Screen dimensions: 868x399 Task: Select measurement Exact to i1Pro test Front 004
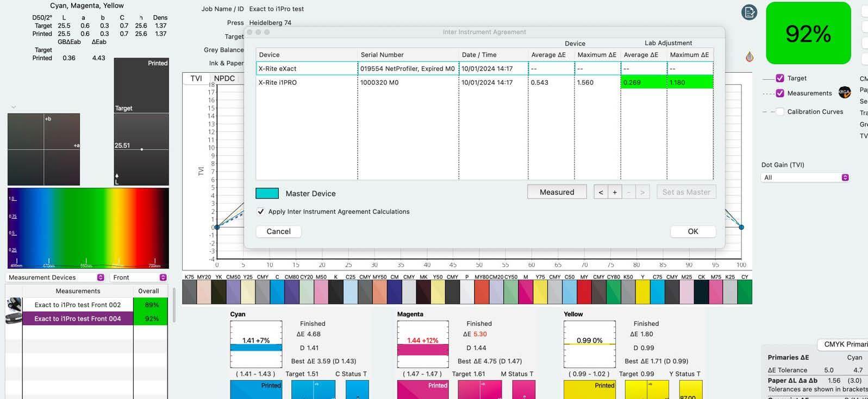[x=78, y=319]
